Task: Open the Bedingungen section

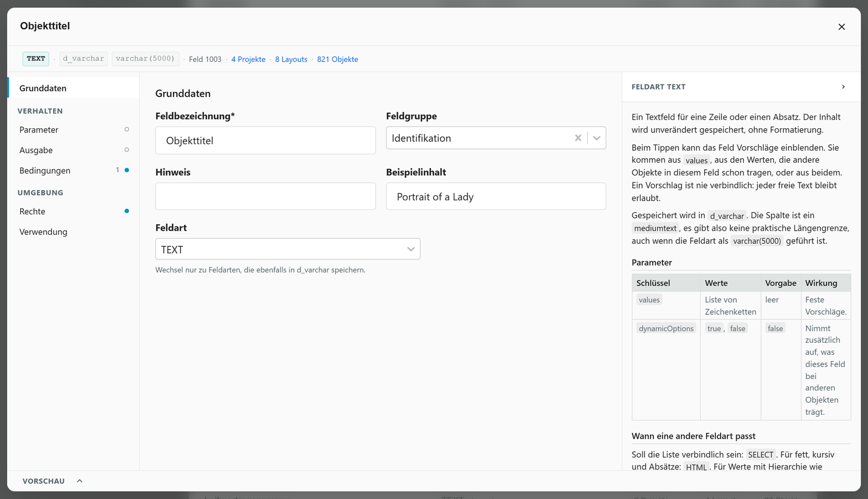Action: (x=73, y=171)
